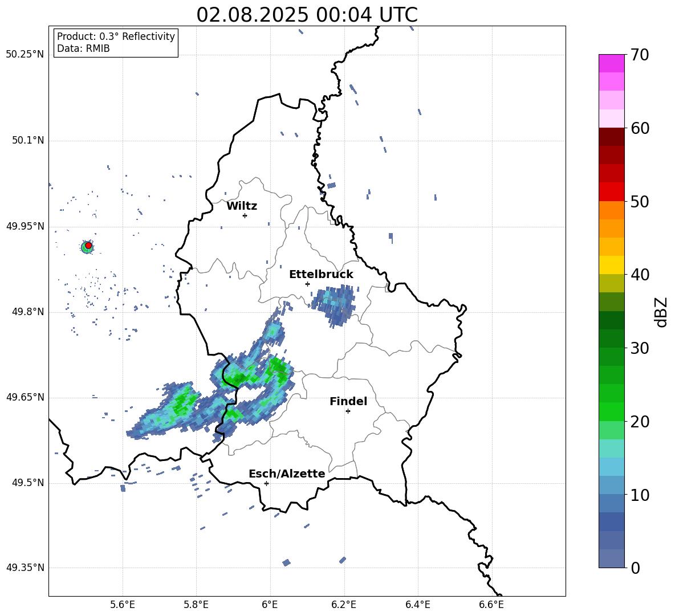Click the 70 value on colorbar
675x616 pixels.
(640, 55)
